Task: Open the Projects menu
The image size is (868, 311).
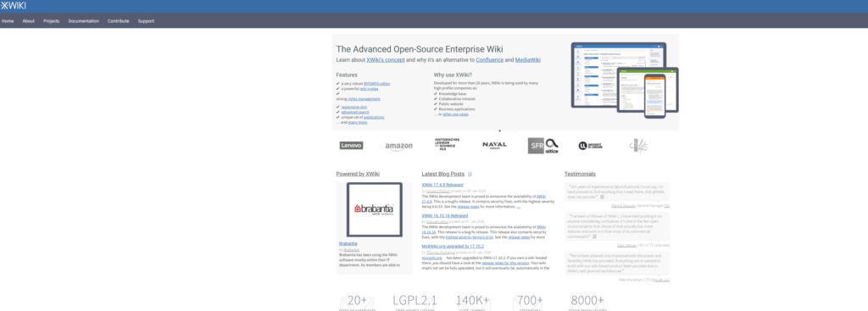Action: 52,21
